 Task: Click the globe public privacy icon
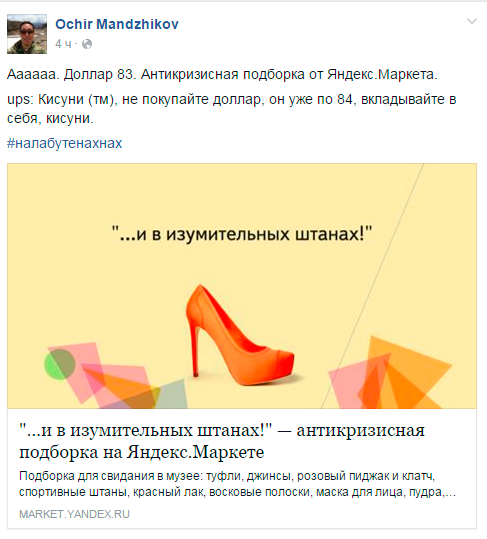[87, 44]
